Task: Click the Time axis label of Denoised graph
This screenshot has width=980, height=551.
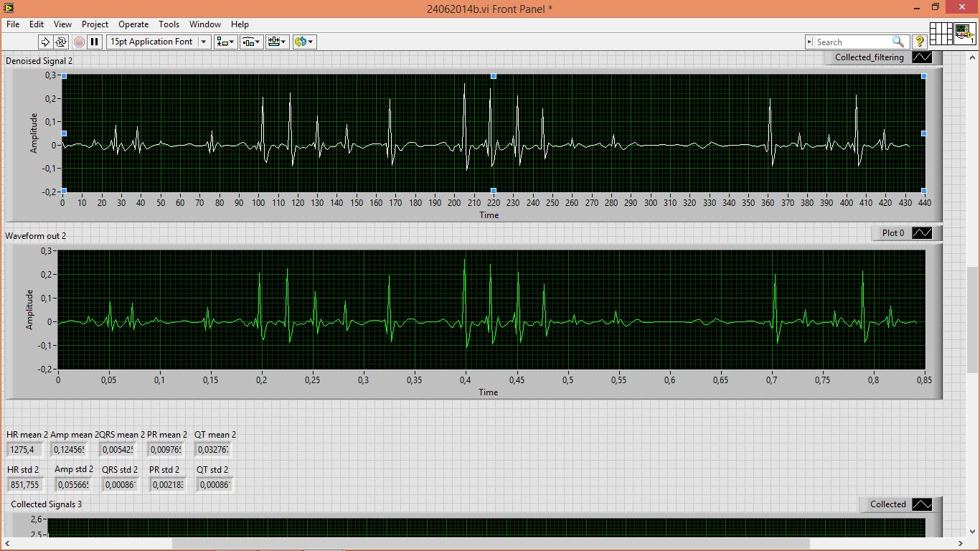Action: (489, 215)
